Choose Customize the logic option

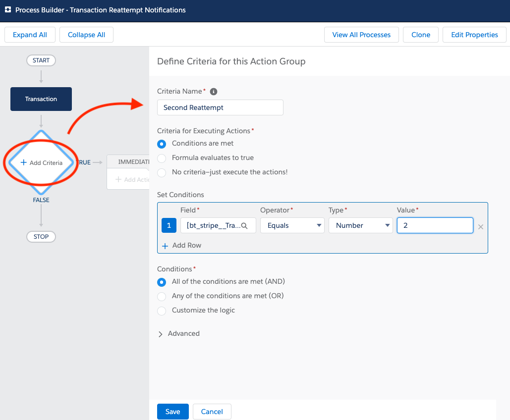[x=162, y=311]
